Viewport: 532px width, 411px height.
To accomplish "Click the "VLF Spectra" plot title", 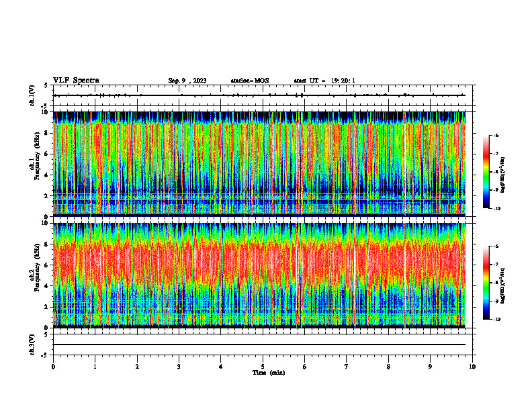I will click(x=76, y=81).
